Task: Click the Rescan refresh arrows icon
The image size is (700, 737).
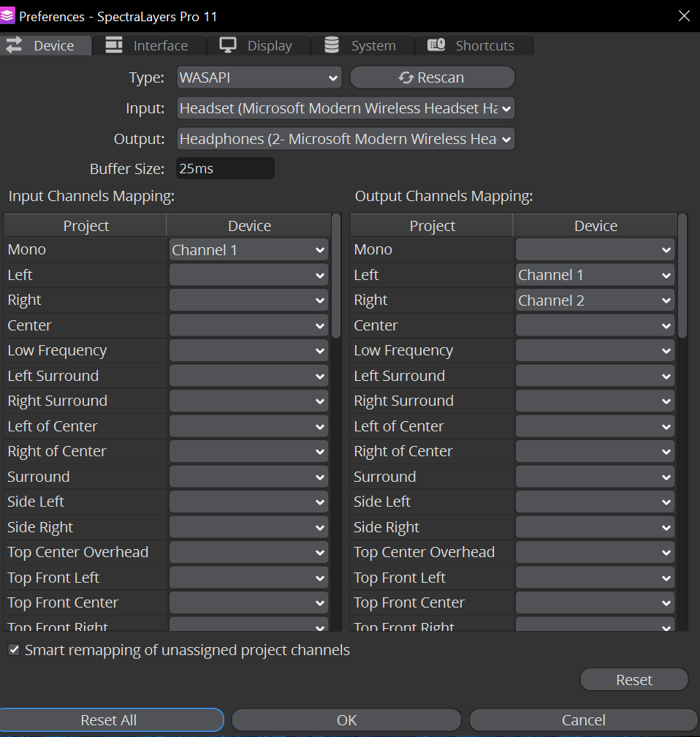Action: tap(406, 78)
